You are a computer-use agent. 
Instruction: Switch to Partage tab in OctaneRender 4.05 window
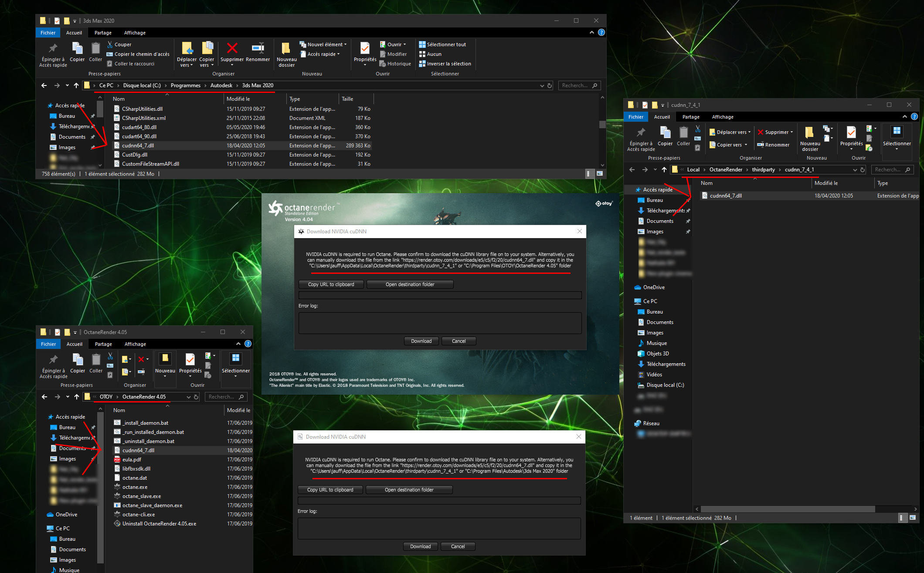103,344
